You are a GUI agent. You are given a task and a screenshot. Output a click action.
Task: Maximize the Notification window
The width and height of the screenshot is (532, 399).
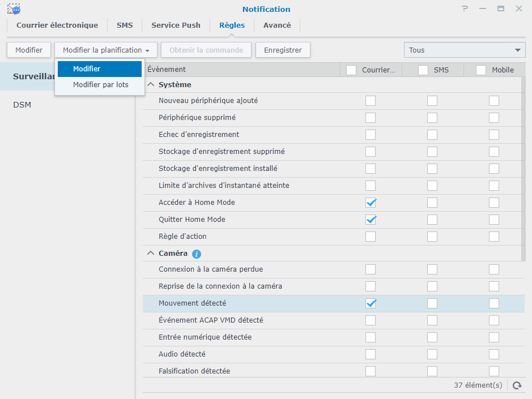pos(500,9)
